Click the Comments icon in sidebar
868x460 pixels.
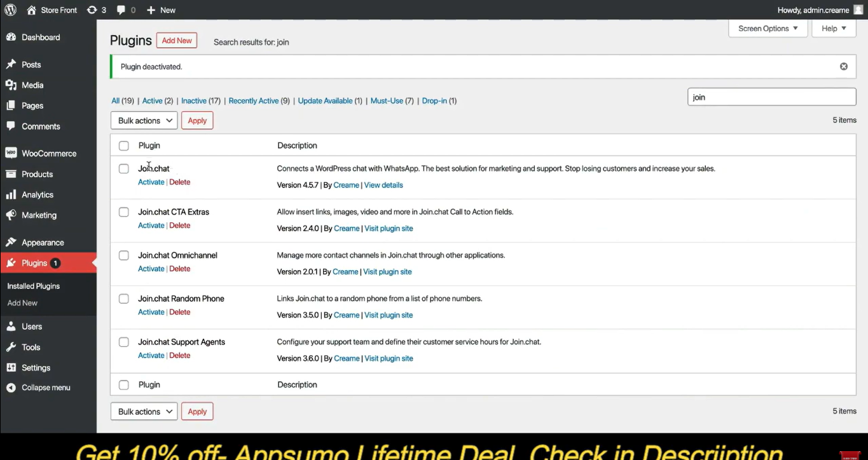[11, 126]
